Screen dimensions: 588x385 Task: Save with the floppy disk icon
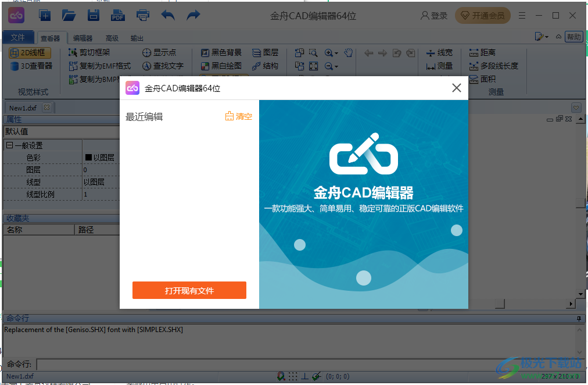94,15
